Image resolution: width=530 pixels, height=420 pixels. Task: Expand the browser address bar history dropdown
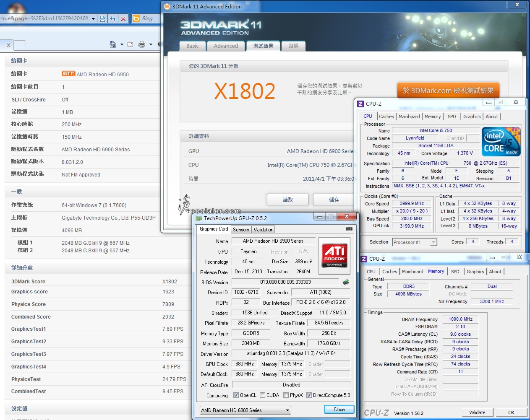(93, 18)
